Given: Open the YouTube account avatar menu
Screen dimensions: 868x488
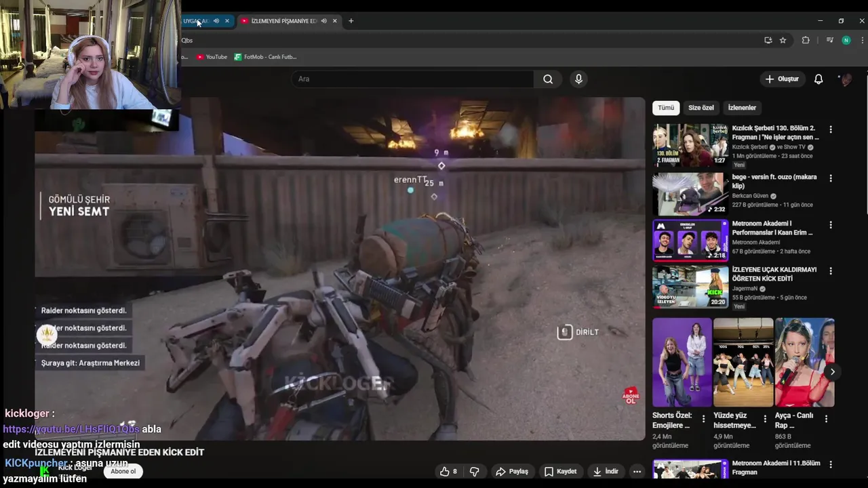Looking at the screenshot, I should click(846, 79).
